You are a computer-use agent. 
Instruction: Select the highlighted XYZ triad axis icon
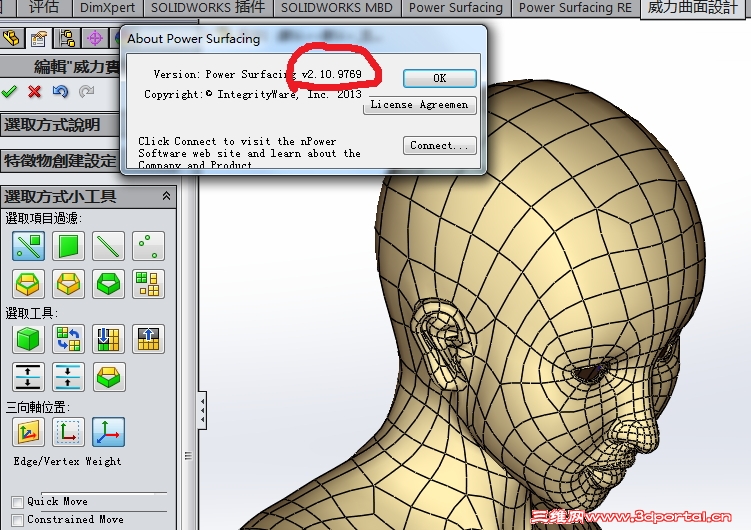[108, 432]
